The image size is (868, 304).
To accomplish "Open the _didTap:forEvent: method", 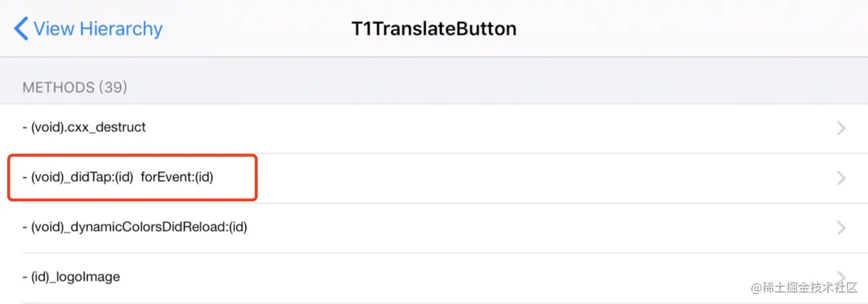I will (x=434, y=178).
